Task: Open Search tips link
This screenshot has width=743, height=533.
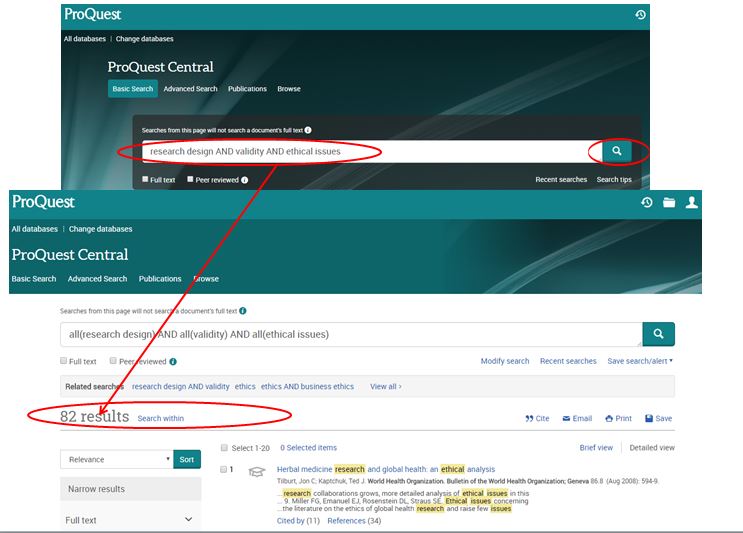Action: click(614, 180)
